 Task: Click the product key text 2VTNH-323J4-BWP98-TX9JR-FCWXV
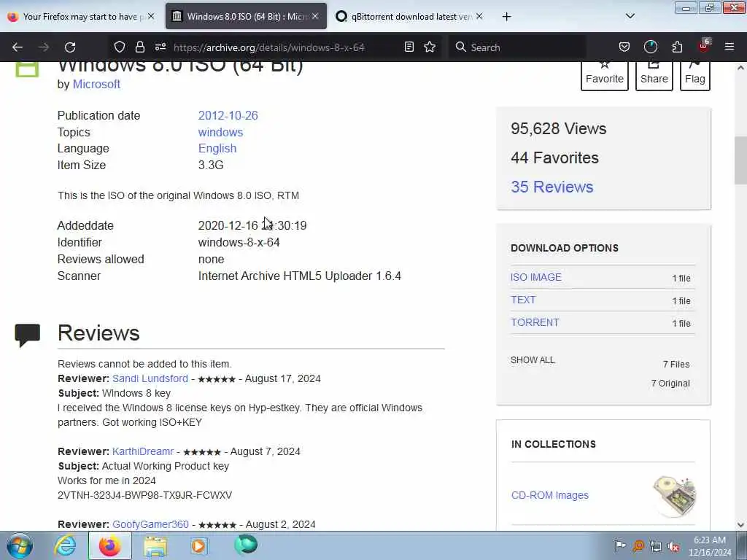(x=145, y=495)
